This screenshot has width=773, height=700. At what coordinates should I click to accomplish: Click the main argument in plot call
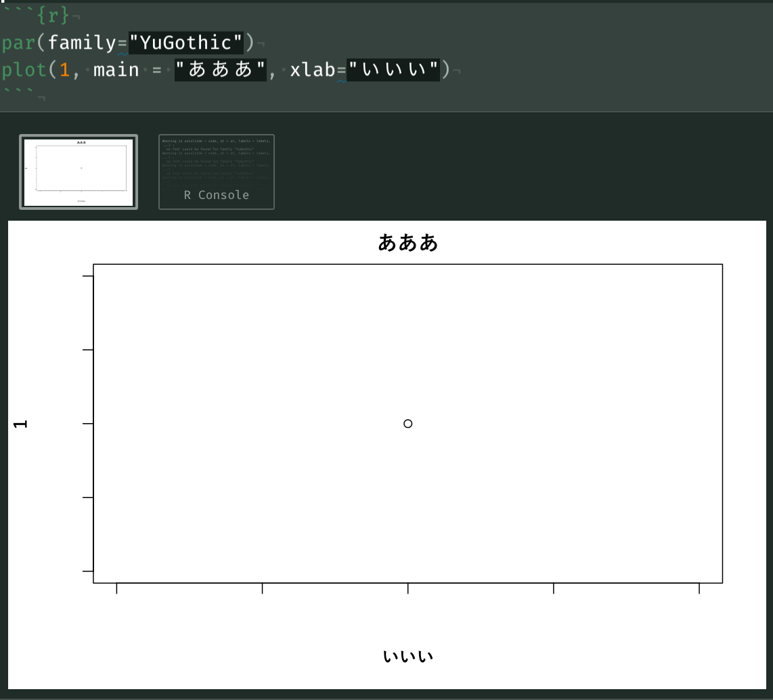(x=116, y=70)
